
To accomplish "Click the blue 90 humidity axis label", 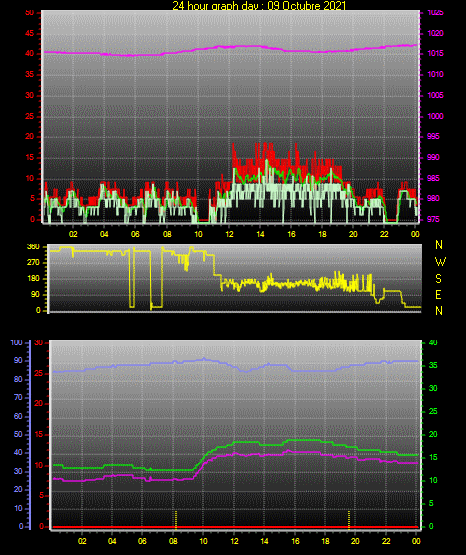I will point(18,360).
